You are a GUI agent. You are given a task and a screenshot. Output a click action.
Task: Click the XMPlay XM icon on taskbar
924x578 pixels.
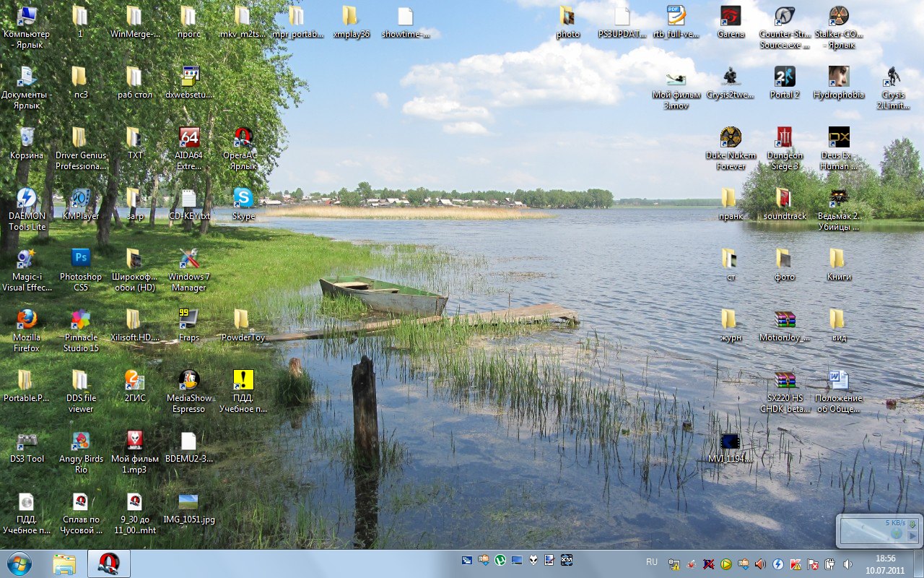click(x=567, y=560)
